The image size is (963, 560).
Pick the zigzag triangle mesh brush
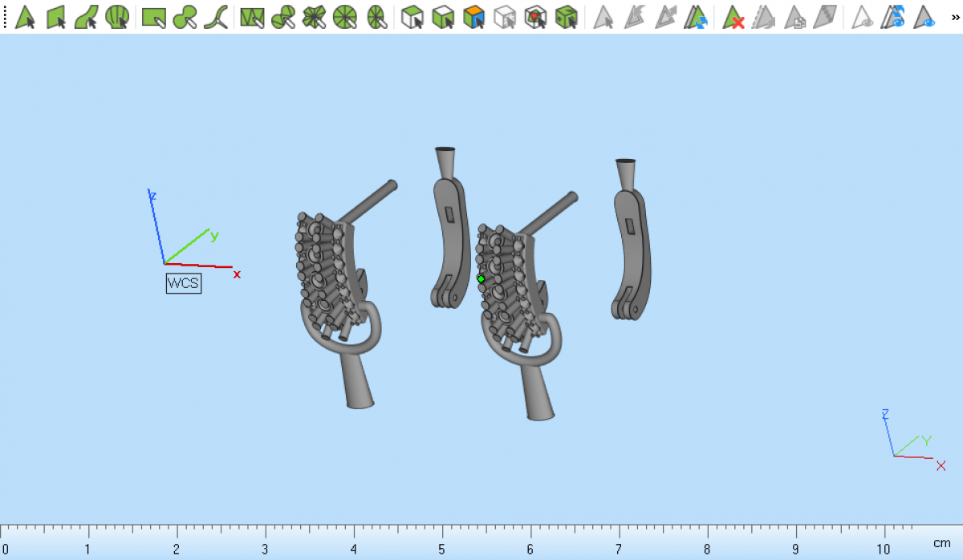[252, 17]
